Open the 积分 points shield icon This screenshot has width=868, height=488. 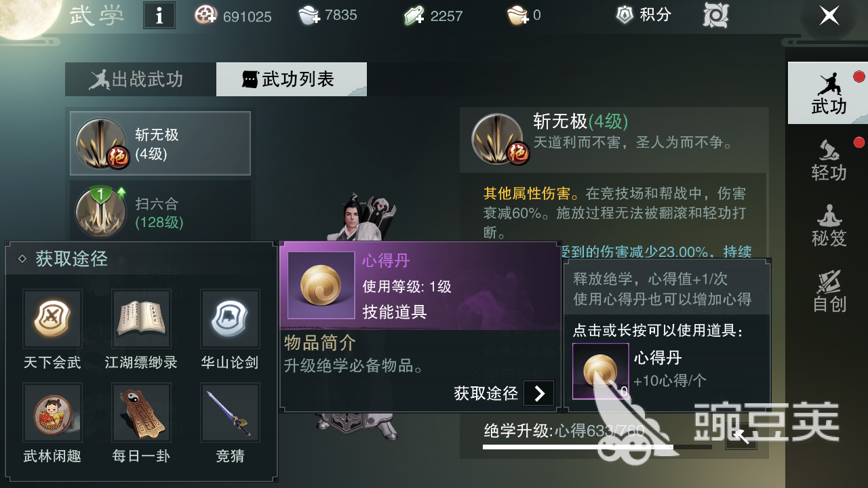tap(625, 15)
